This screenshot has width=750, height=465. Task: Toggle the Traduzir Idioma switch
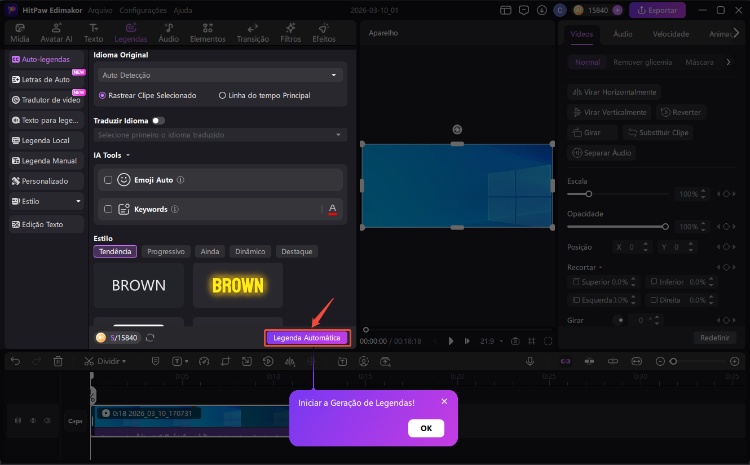(158, 120)
